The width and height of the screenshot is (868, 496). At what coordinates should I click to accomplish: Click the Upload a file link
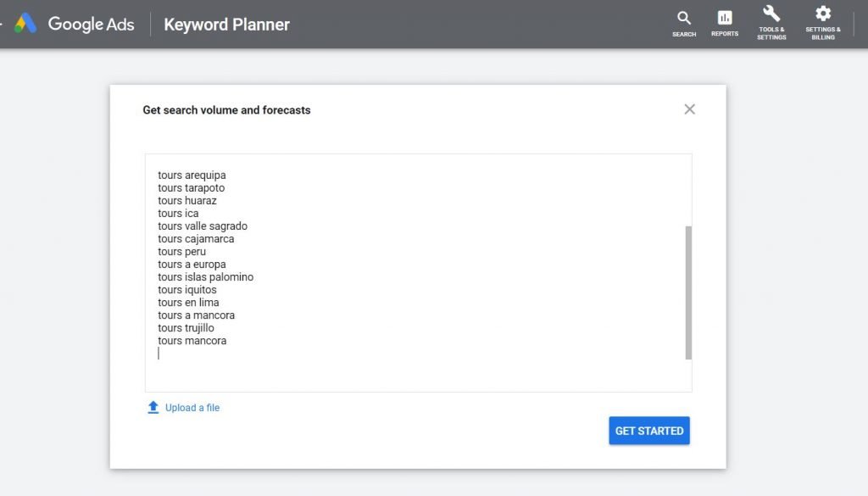point(192,408)
